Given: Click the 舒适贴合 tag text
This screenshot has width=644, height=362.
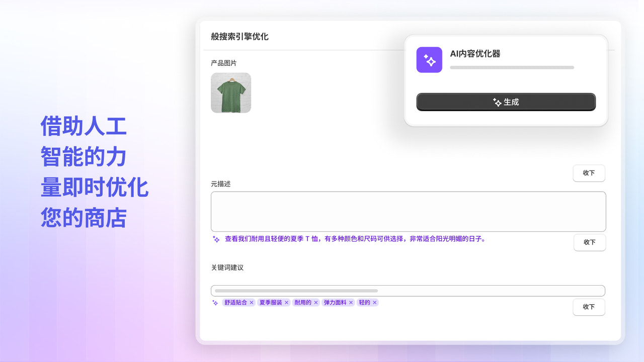Looking at the screenshot, I should pos(235,303).
